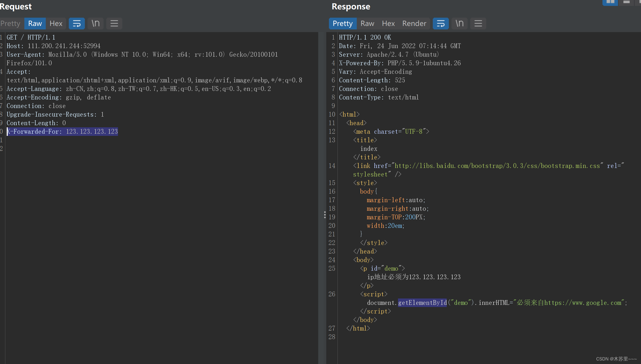Click the https://www.google.com string
The width and height of the screenshot is (641, 364).
pos(583,303)
